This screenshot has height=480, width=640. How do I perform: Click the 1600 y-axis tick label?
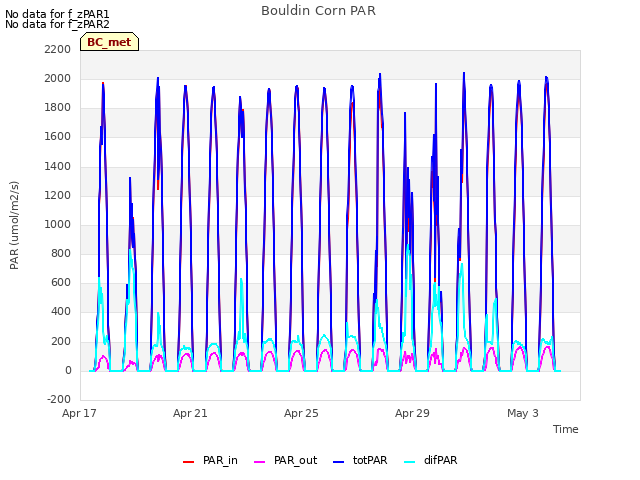(58, 137)
